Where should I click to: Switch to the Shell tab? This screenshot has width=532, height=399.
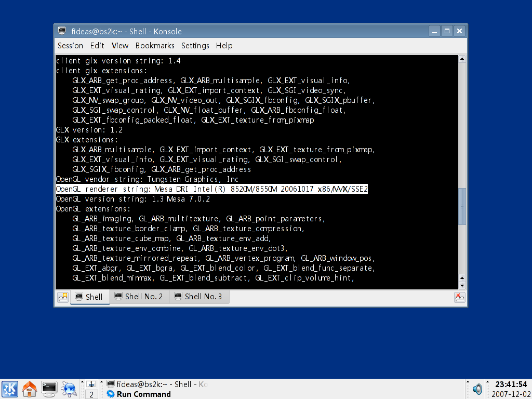[90, 297]
